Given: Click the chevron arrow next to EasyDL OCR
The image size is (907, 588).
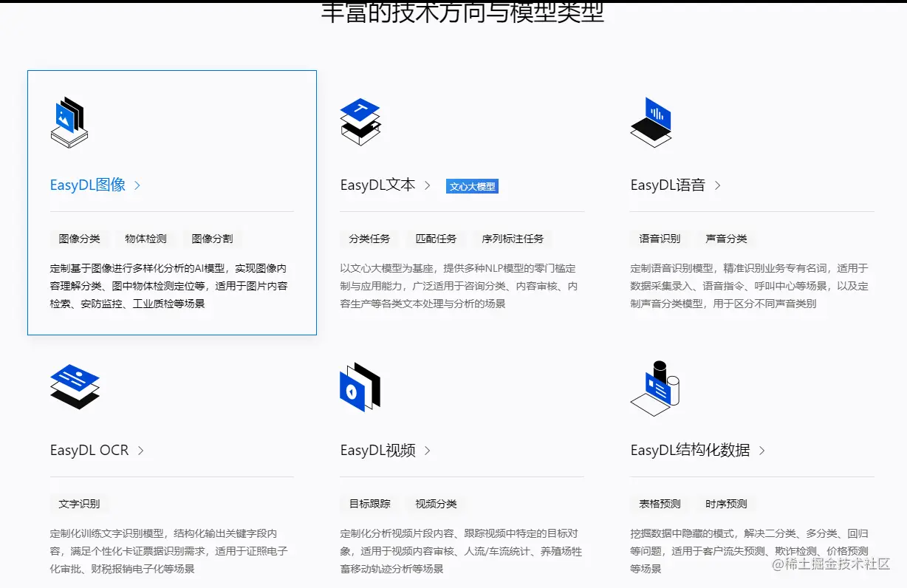Looking at the screenshot, I should point(140,451).
